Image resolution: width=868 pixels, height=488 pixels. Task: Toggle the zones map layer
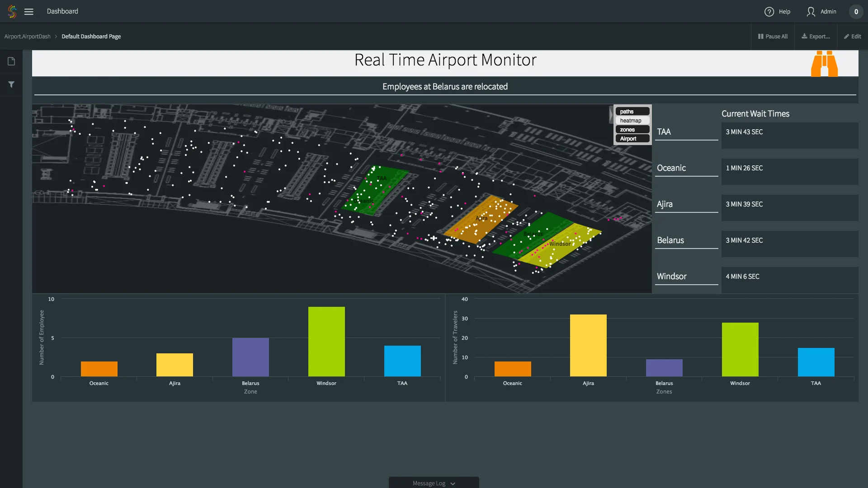632,130
